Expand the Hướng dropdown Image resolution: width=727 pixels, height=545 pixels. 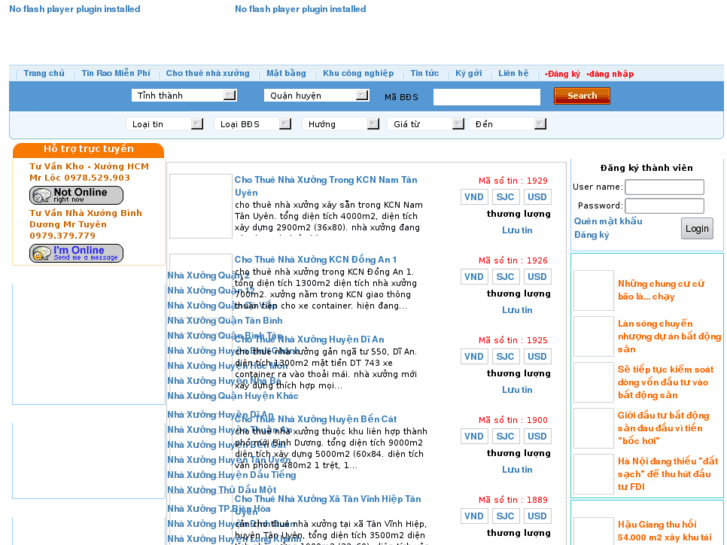(341, 124)
